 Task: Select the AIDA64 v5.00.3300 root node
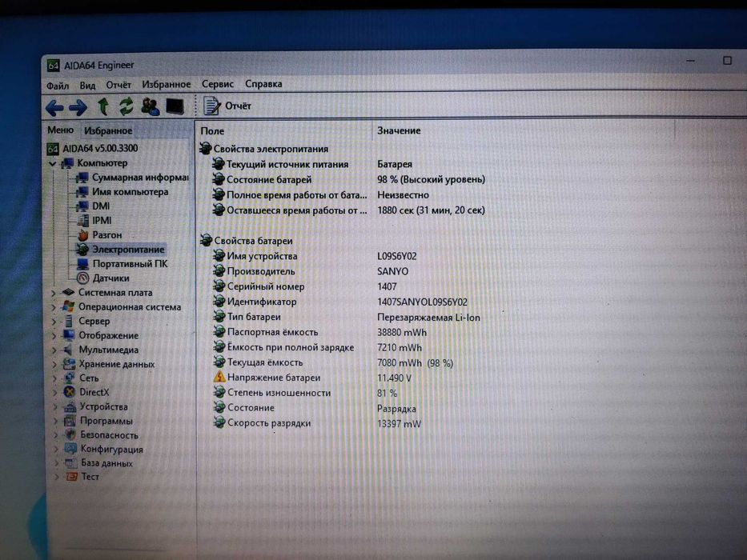point(93,149)
